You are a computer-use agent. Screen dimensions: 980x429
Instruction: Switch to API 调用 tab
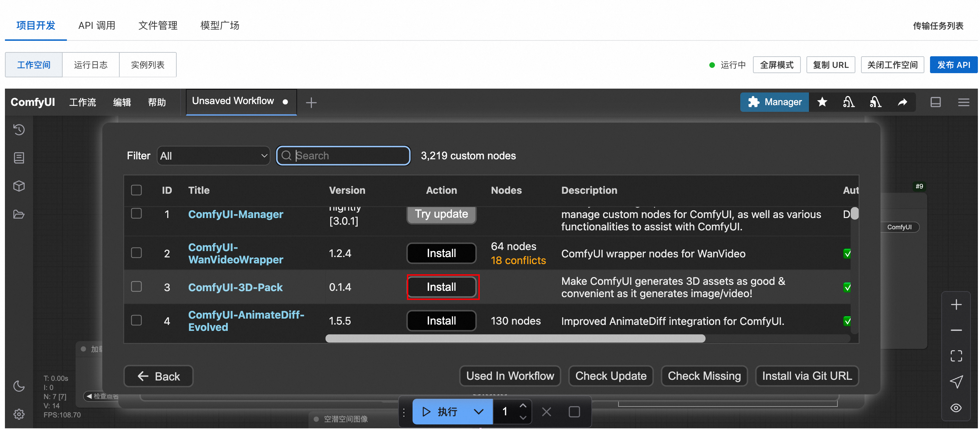click(97, 25)
